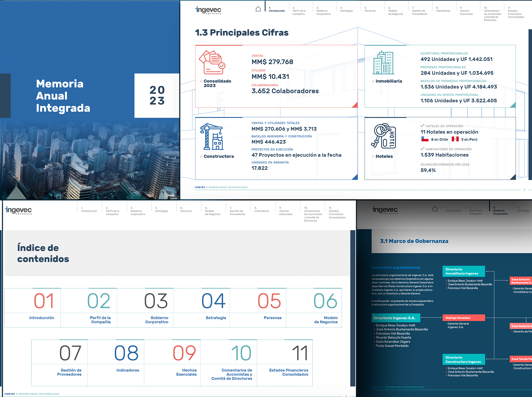This screenshot has height=397, width=532.
Task: Open 10. Comentarios de Accionistas tab on Cifras page
Action: pos(492,14)
